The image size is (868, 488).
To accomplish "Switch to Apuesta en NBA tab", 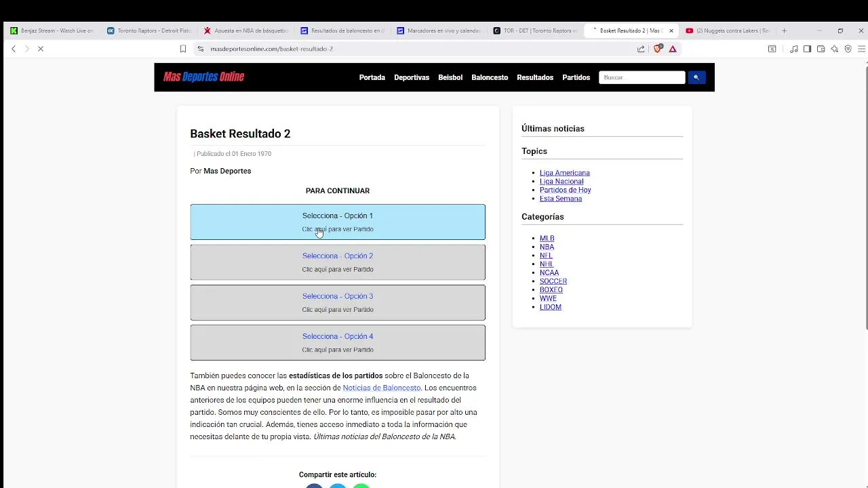I will 245,30.
